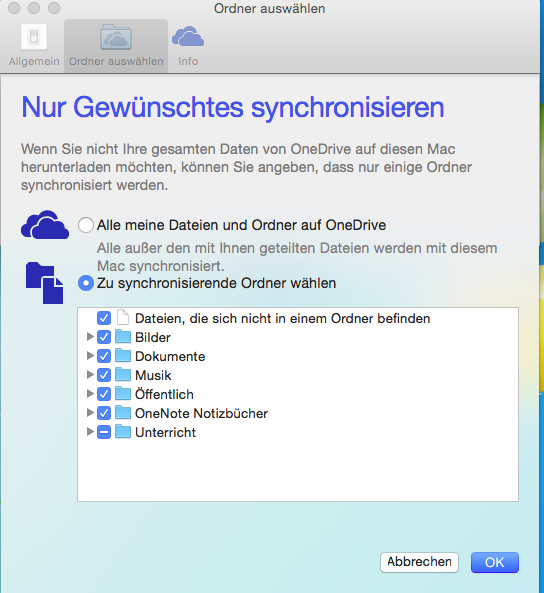Select Zu synchronisierende Ordner wählen radio
This screenshot has width=544, height=593.
86,283
